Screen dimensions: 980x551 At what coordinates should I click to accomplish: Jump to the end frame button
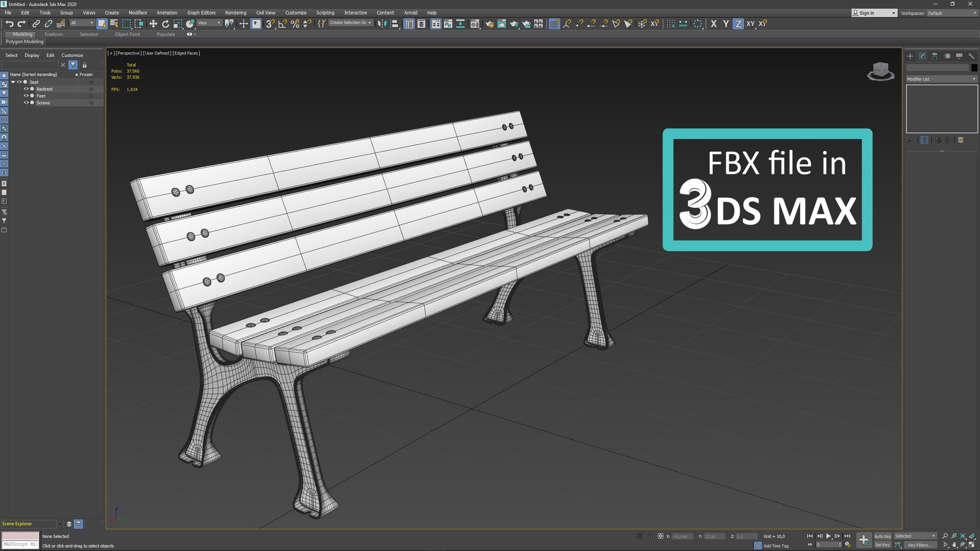pyautogui.click(x=847, y=536)
